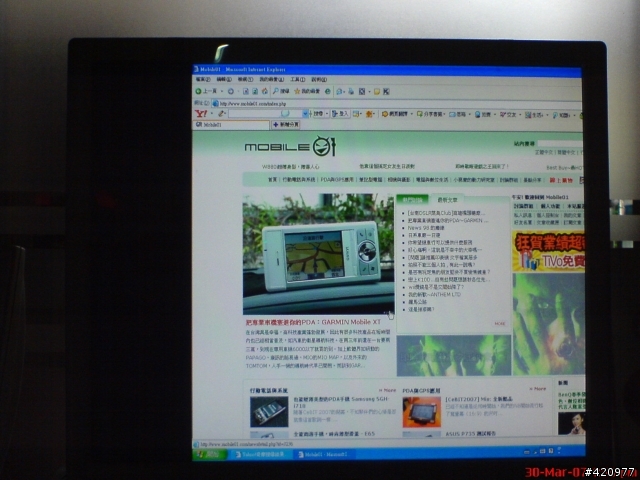Open the '~ANTHEM LTD' article link
Image resolution: width=640 pixels, height=480 pixels.
(x=434, y=294)
